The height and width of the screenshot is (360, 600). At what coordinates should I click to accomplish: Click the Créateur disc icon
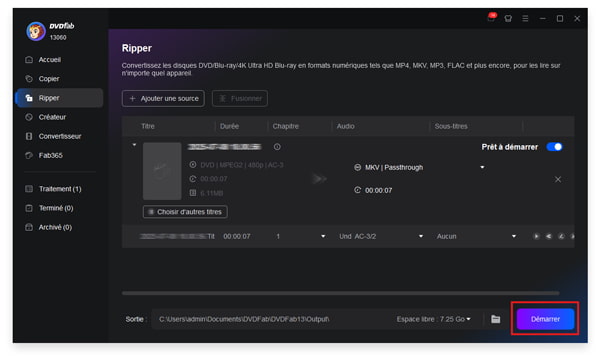pos(29,117)
